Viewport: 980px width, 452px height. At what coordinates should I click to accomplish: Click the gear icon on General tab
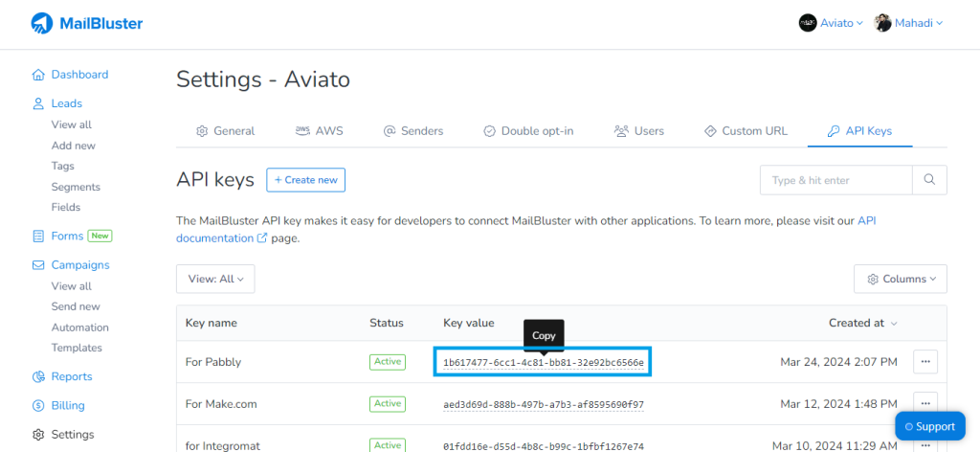click(201, 131)
